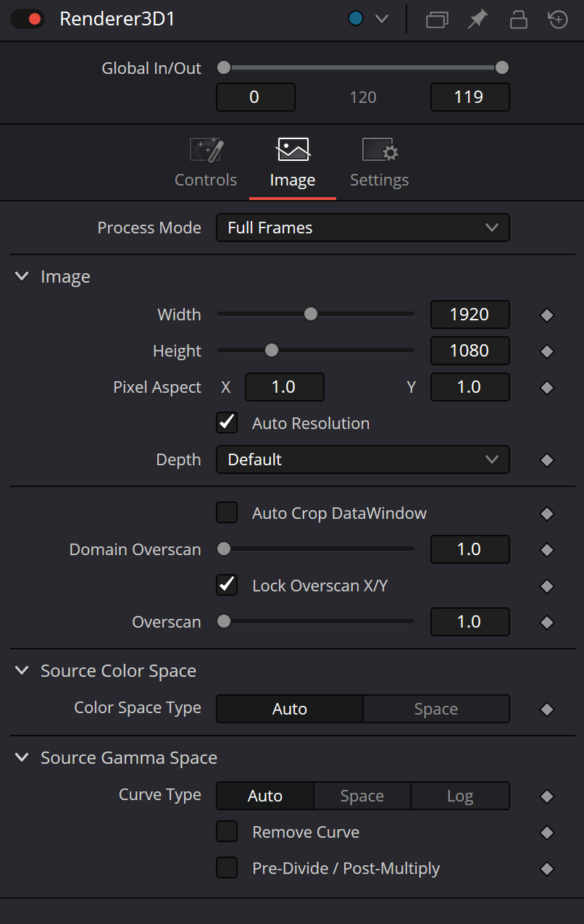
Task: Click the keyframe diamond beside Depth
Action: pos(547,460)
